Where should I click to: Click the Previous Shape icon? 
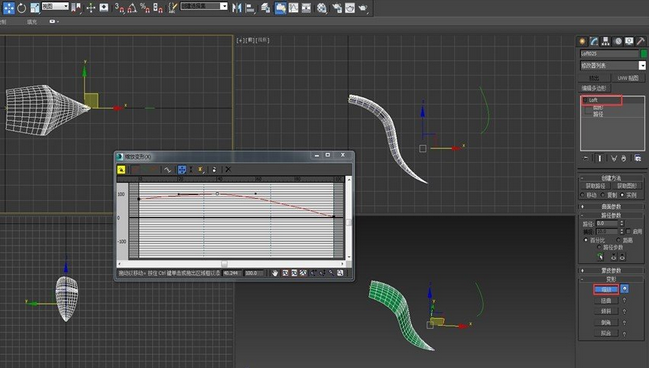point(613,257)
